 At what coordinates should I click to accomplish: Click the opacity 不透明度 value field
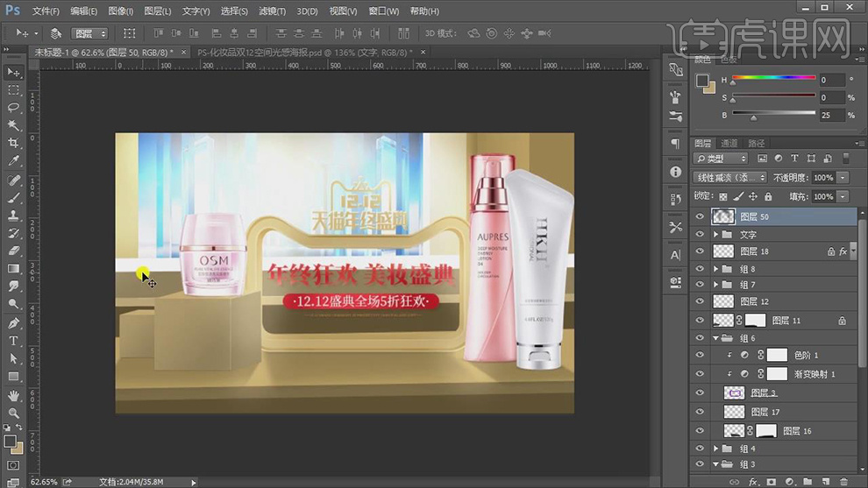click(x=823, y=178)
